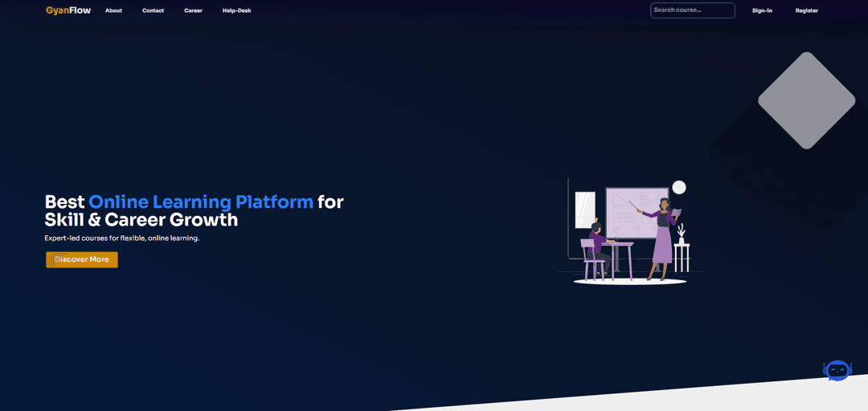The height and width of the screenshot is (411, 868).
Task: Click the teacher figure in the illustration
Action: [662, 238]
